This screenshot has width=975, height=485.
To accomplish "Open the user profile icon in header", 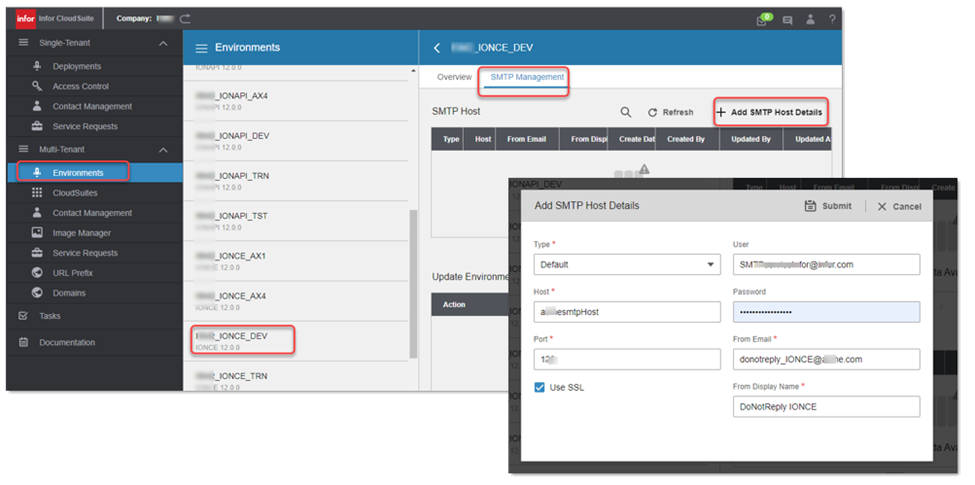I will pyautogui.click(x=810, y=19).
